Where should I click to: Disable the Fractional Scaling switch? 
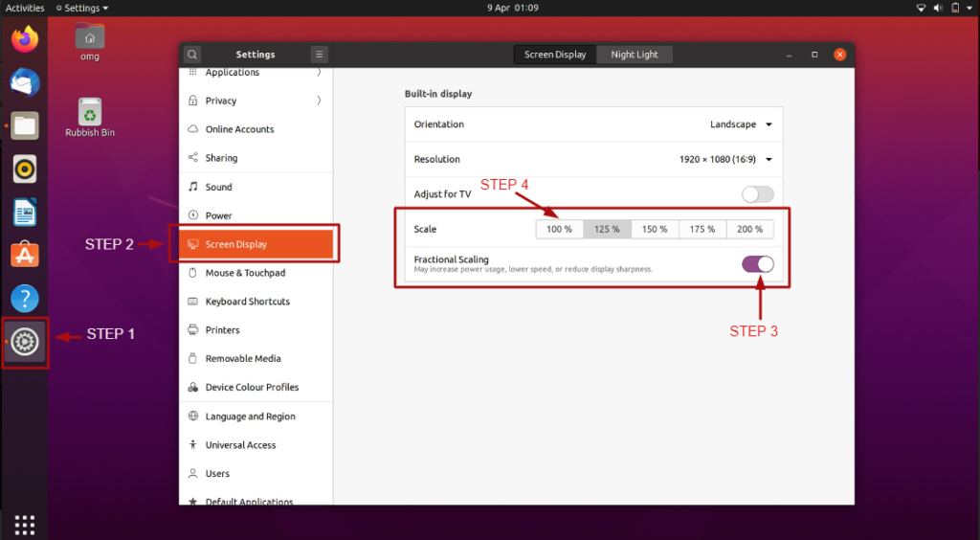coord(758,264)
